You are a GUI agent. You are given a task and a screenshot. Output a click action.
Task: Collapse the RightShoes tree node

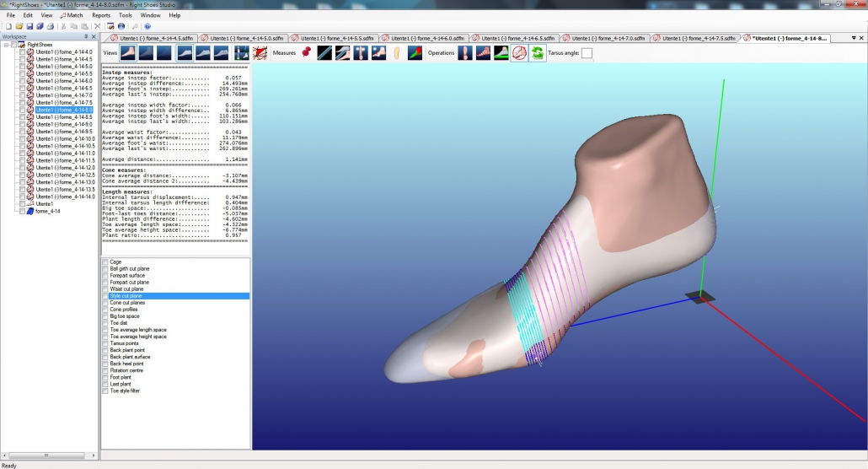tap(6, 45)
